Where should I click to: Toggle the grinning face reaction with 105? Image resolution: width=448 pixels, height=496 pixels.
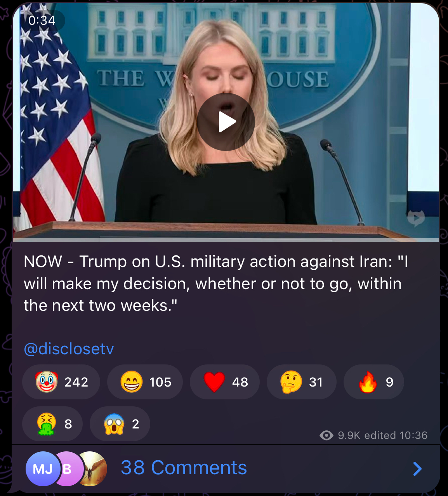pyautogui.click(x=145, y=382)
